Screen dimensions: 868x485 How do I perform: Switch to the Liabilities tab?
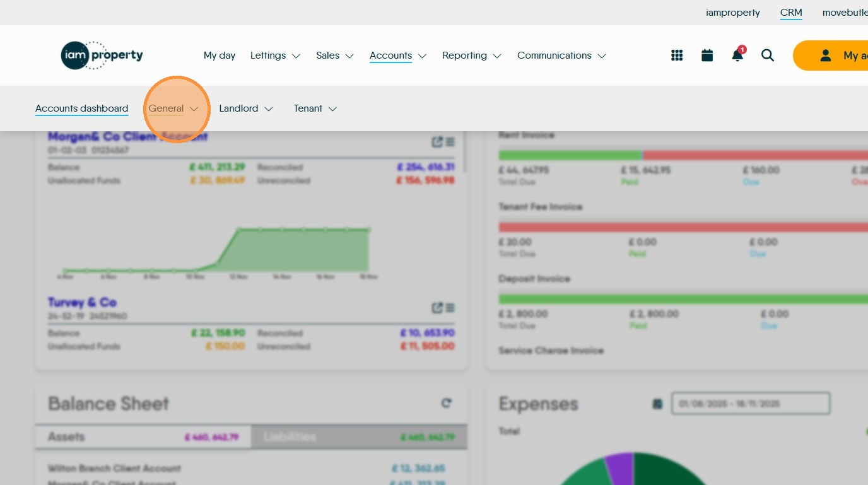click(x=359, y=436)
